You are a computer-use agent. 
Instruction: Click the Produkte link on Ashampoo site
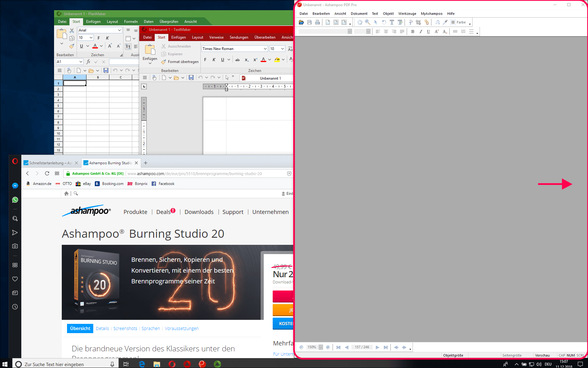[x=135, y=212]
